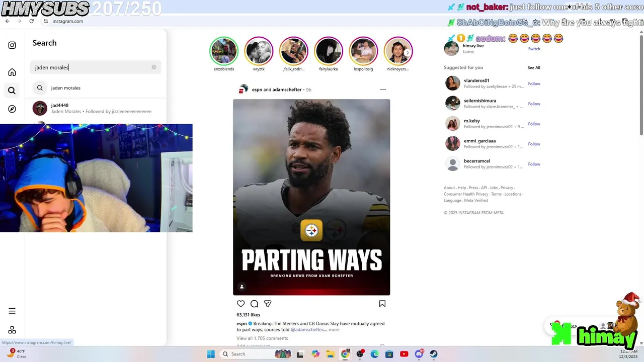Follow becerramcel
This screenshot has width=644, height=362.
(x=534, y=164)
